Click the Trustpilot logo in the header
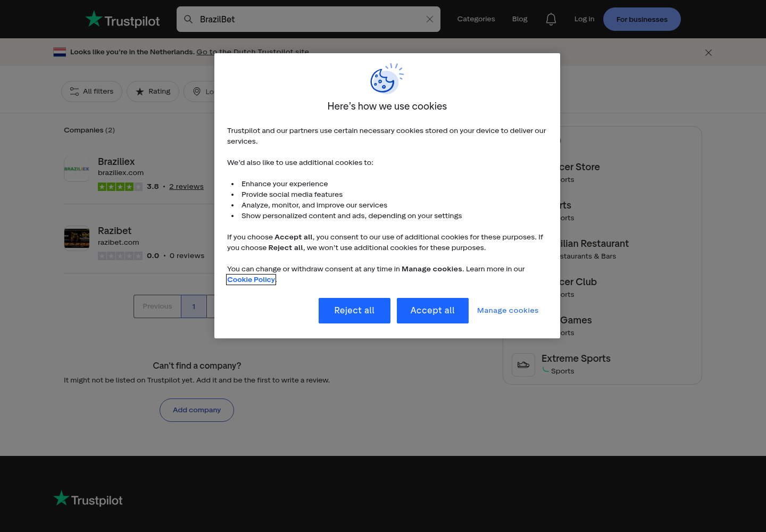Viewport: 766px width, 532px height. point(122,20)
